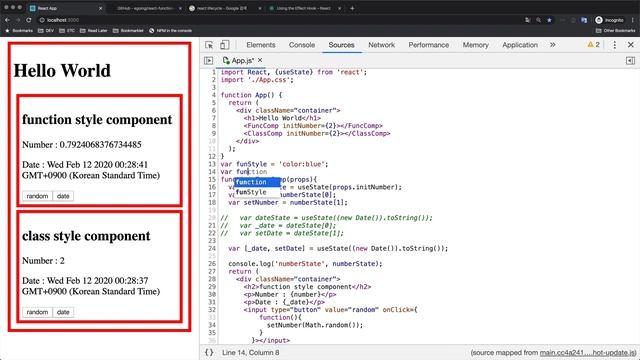The width and height of the screenshot is (640, 360).
Task: Close the App.js file tab
Action: tap(260, 60)
